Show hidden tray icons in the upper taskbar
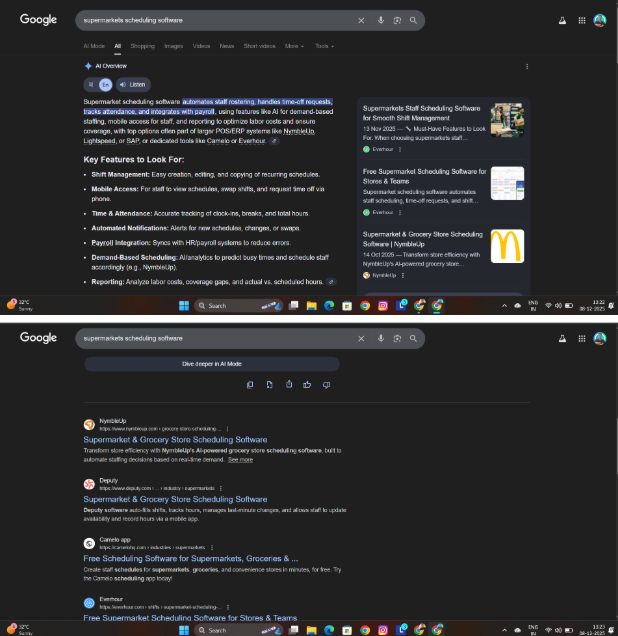Image resolution: width=618 pixels, height=636 pixels. coord(504,305)
